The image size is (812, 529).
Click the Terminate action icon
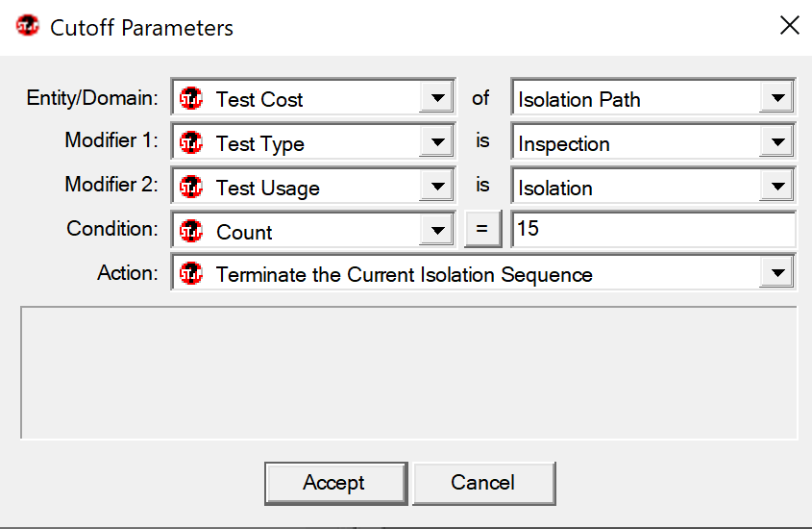click(191, 273)
